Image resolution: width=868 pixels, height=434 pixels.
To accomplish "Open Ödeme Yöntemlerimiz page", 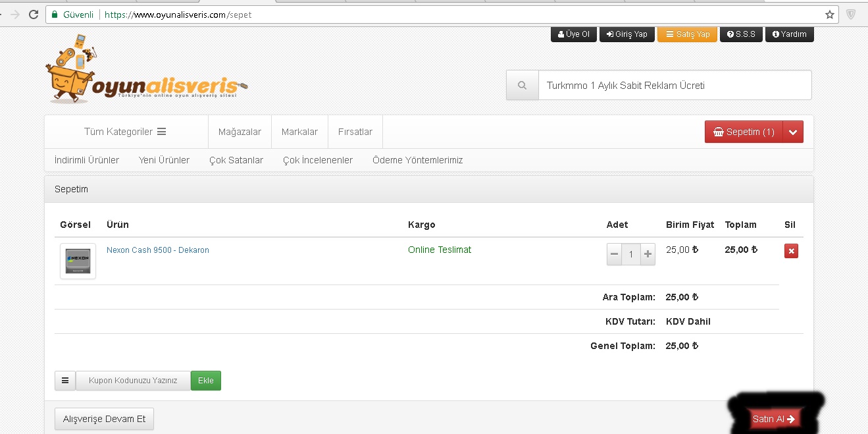I will 417,160.
